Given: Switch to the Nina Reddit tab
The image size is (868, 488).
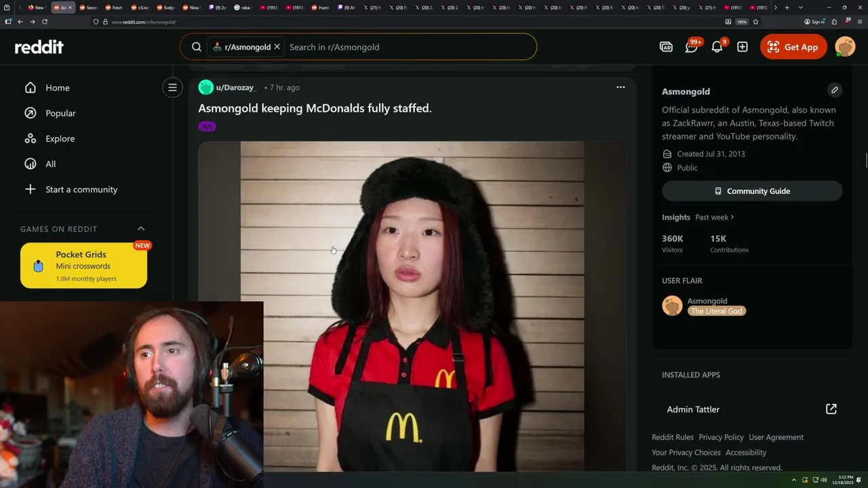Looking at the screenshot, I should 191,7.
